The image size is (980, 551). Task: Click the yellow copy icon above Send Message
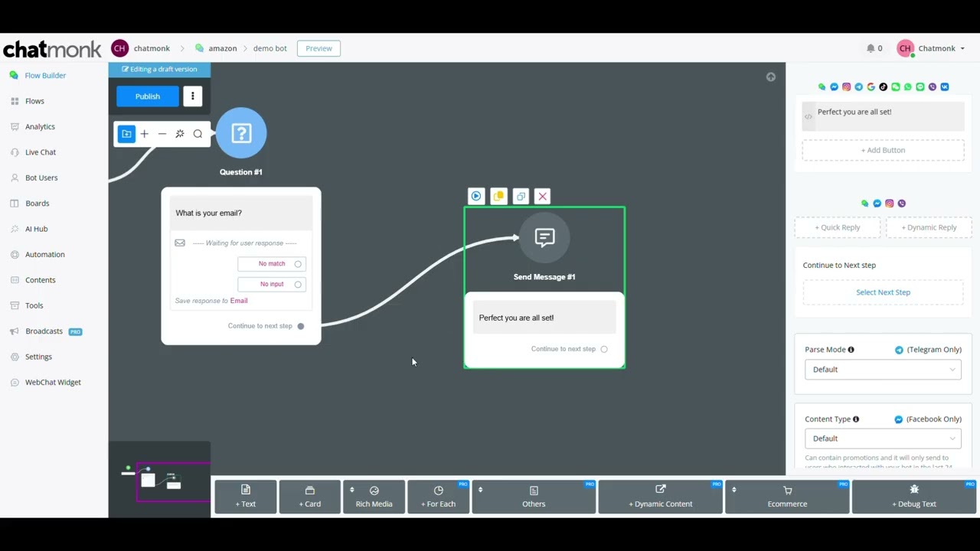[x=498, y=197]
